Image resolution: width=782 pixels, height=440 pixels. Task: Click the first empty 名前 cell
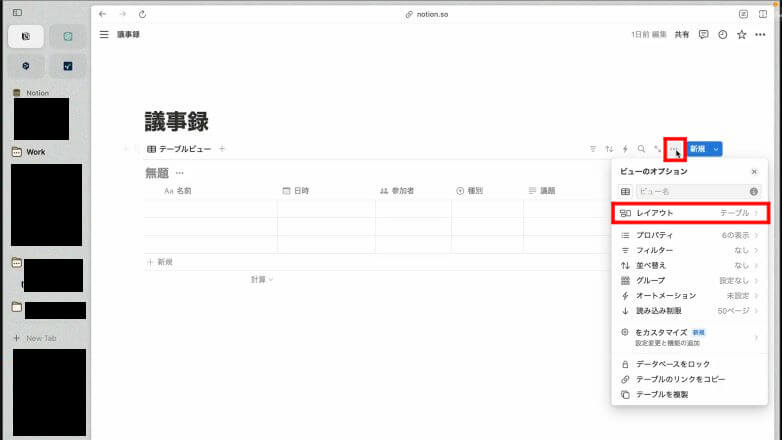210,209
